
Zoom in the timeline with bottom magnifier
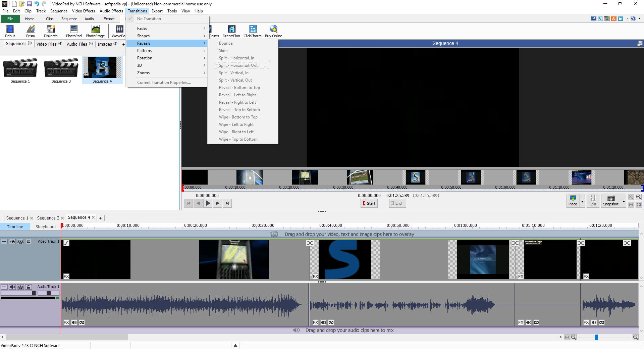(x=635, y=337)
